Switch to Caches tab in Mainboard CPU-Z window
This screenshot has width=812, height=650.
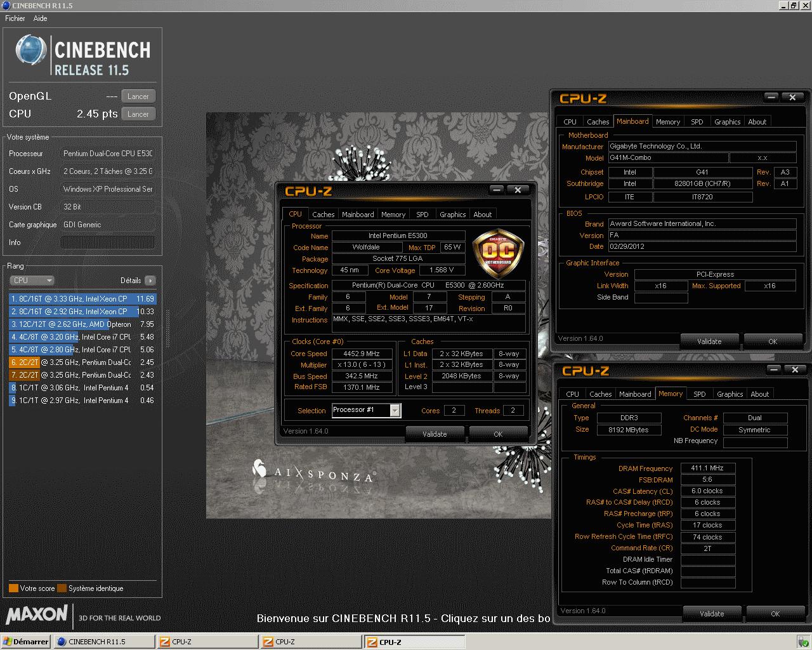tap(598, 122)
